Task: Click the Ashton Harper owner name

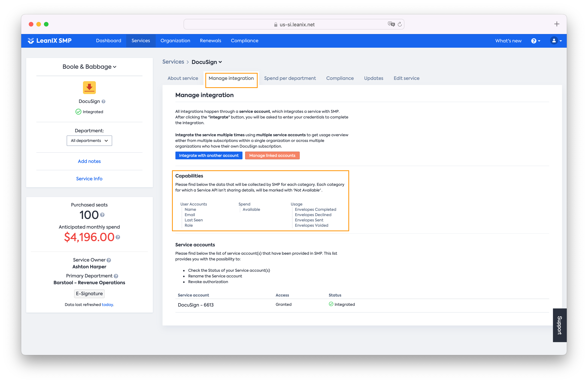Action: 89,267
